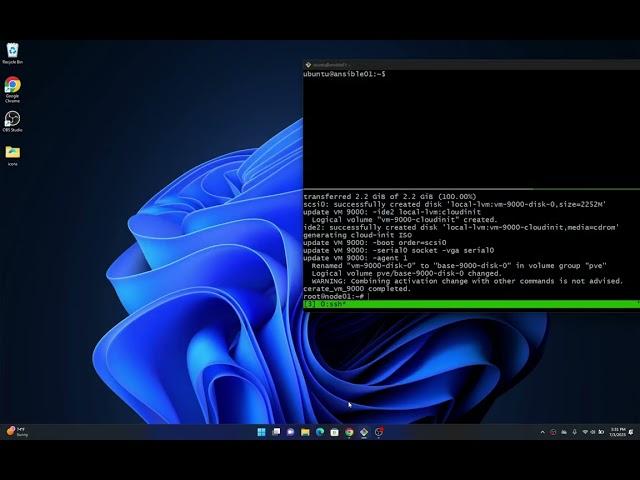The image size is (640, 480).
Task: Click the 'WARNING: Combining activation change' line
Action: pos(467,281)
